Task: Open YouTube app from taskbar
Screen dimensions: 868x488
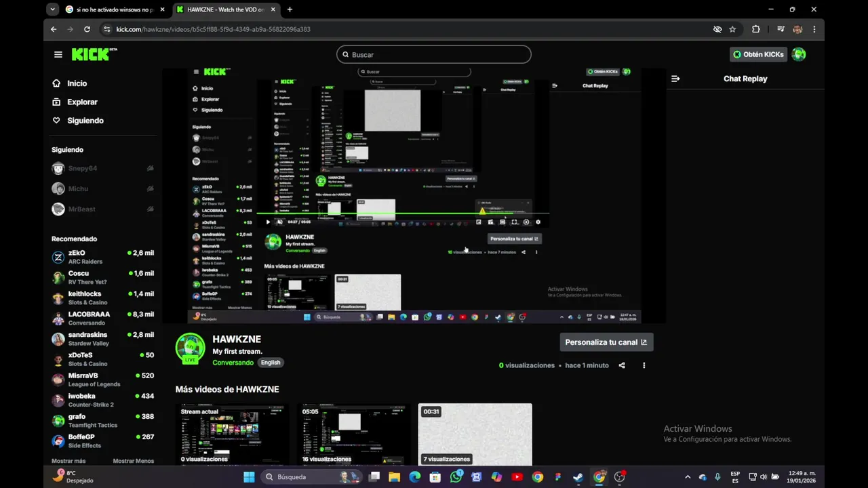Action: click(517, 477)
